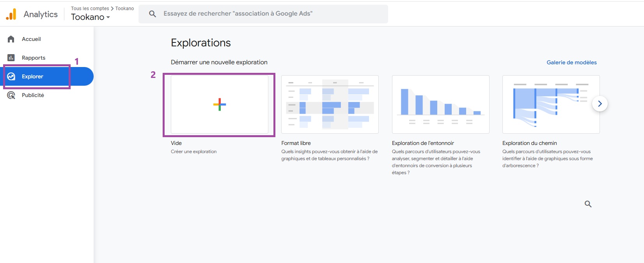Show next templates with right chevron arrow
Viewport: 644px width, 263px height.
[x=600, y=104]
